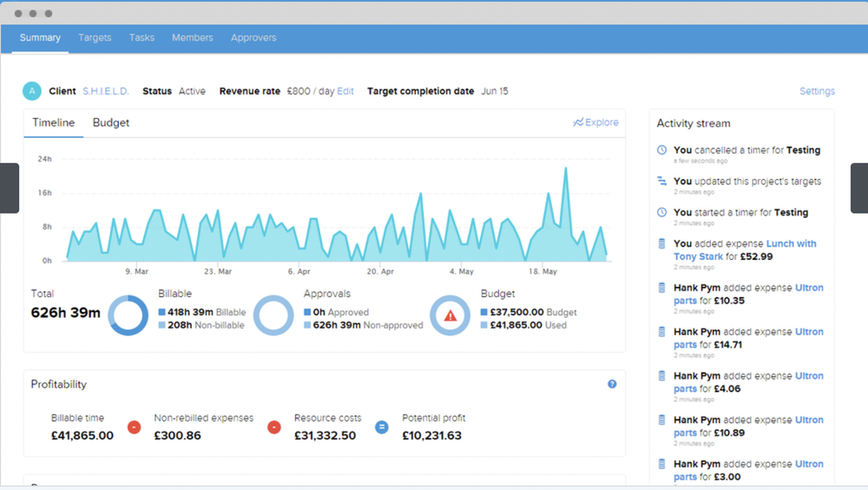This screenshot has width=868, height=490.
Task: Click the Non-approved legend light swatch
Action: coord(307,325)
